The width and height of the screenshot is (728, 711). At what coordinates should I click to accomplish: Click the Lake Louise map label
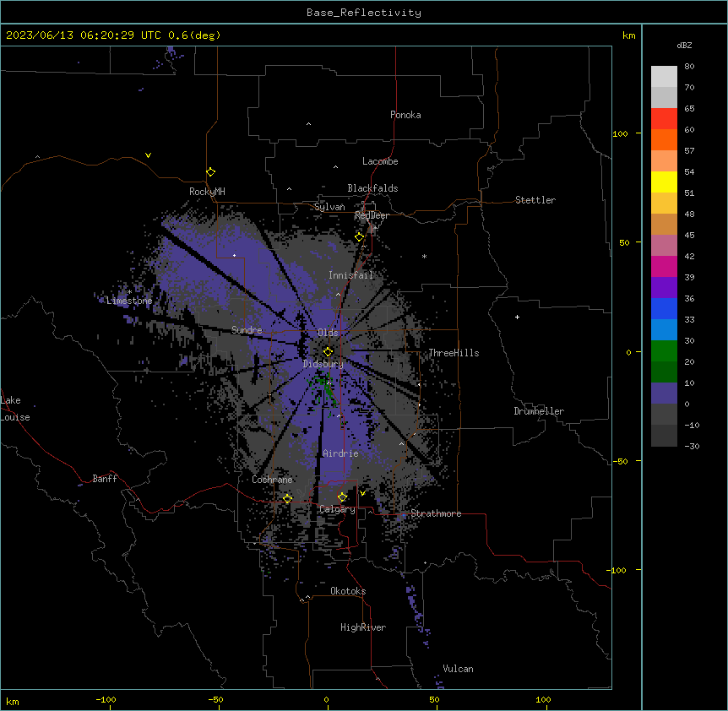point(15,409)
